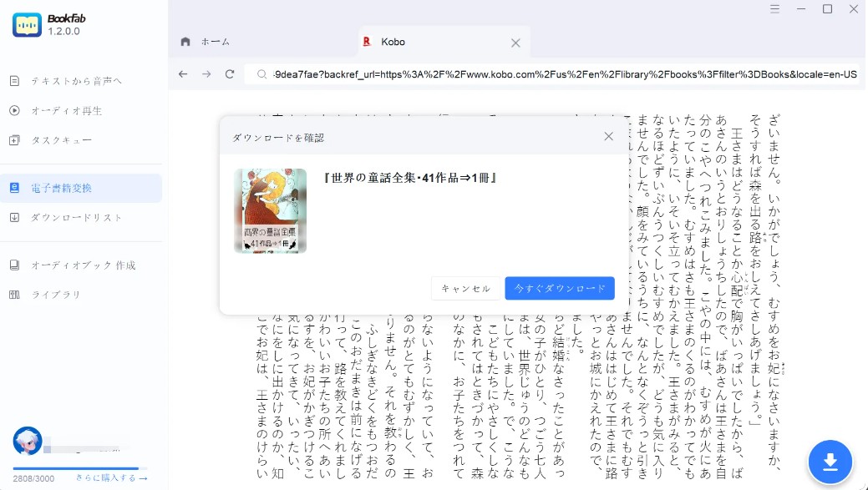
Task: Click the さらに購入する link
Action: [111, 478]
